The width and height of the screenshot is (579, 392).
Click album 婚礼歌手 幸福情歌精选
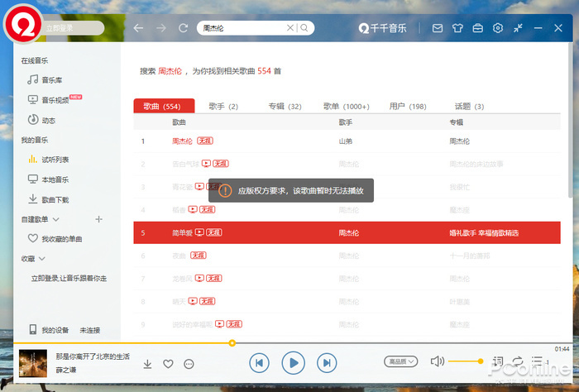484,233
